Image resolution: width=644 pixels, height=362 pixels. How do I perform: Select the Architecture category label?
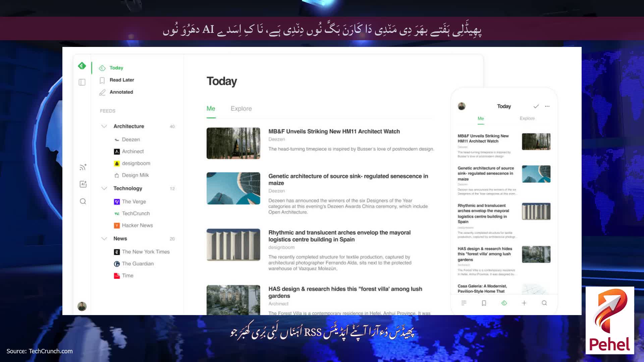click(x=129, y=126)
